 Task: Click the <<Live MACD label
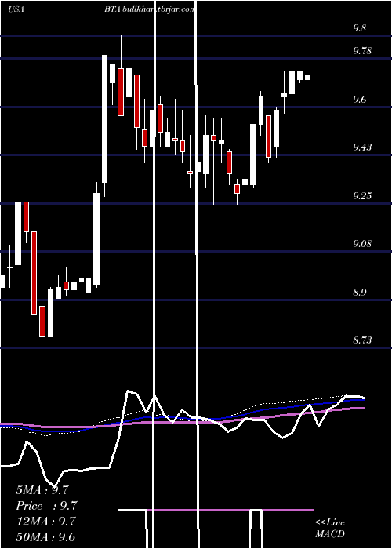(330, 528)
